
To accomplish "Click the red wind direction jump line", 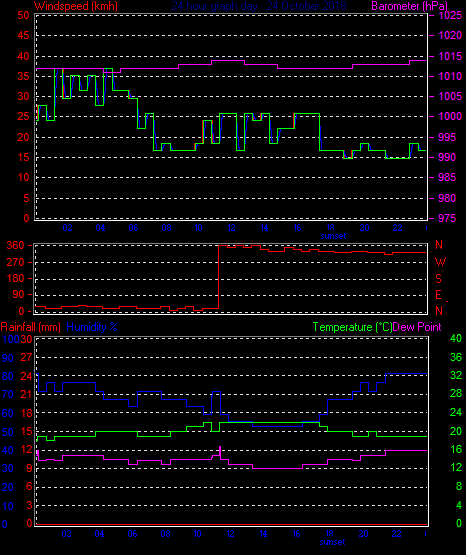I will click(218, 276).
